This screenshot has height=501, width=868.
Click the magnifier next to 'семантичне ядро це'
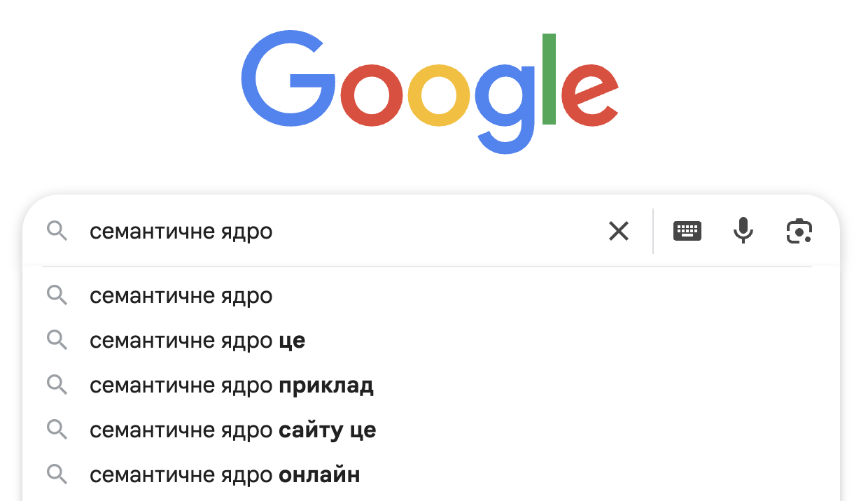tap(57, 340)
